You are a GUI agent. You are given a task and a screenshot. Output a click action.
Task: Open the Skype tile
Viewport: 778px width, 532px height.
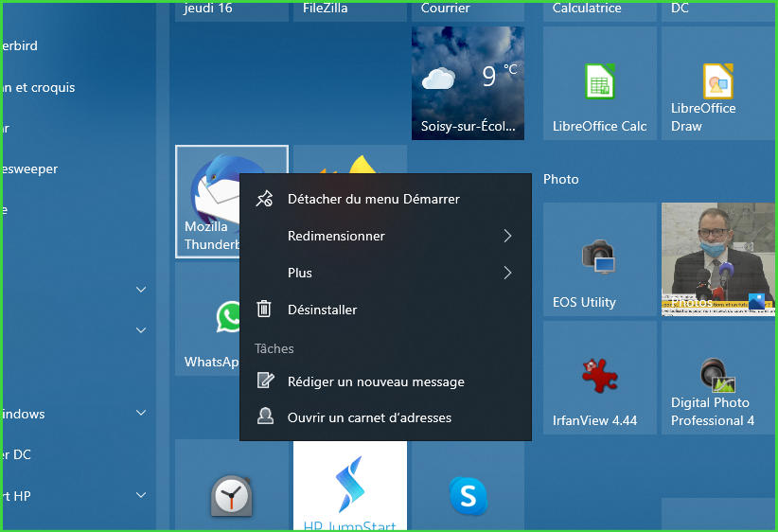pyautogui.click(x=468, y=494)
